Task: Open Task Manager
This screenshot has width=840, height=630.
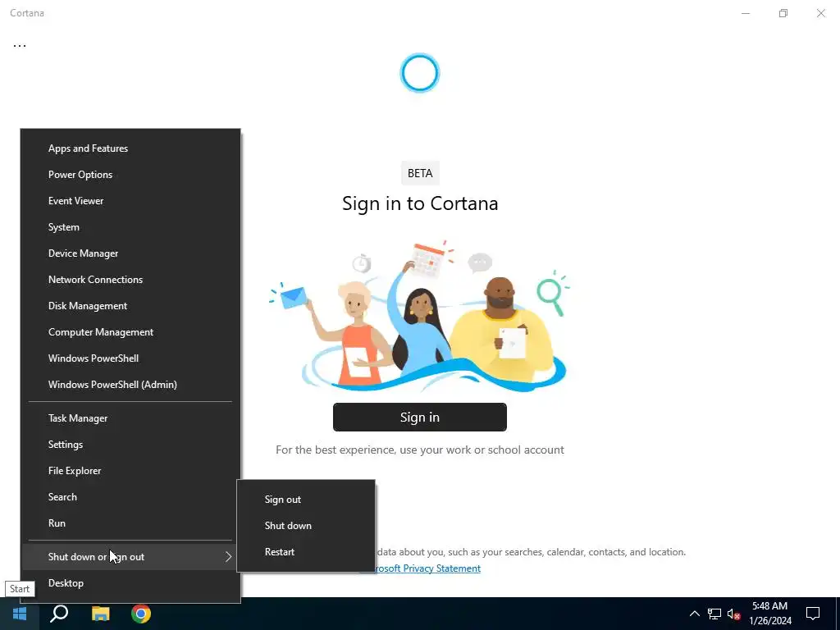Action: [130, 418]
